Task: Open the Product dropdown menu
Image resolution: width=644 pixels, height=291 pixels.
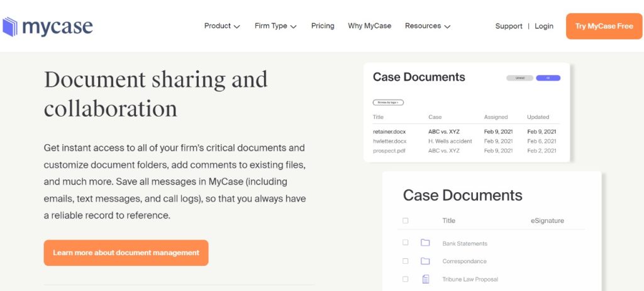Action: pos(222,26)
